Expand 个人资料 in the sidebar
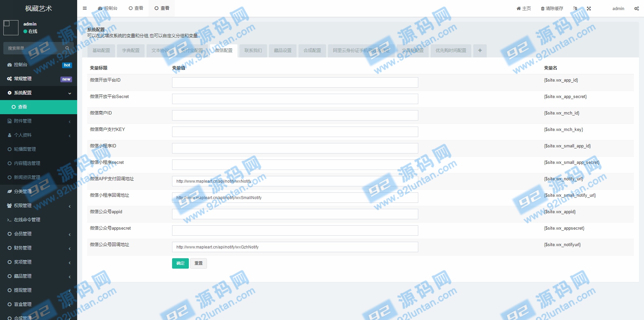Image resolution: width=644 pixels, height=320 pixels. point(39,135)
